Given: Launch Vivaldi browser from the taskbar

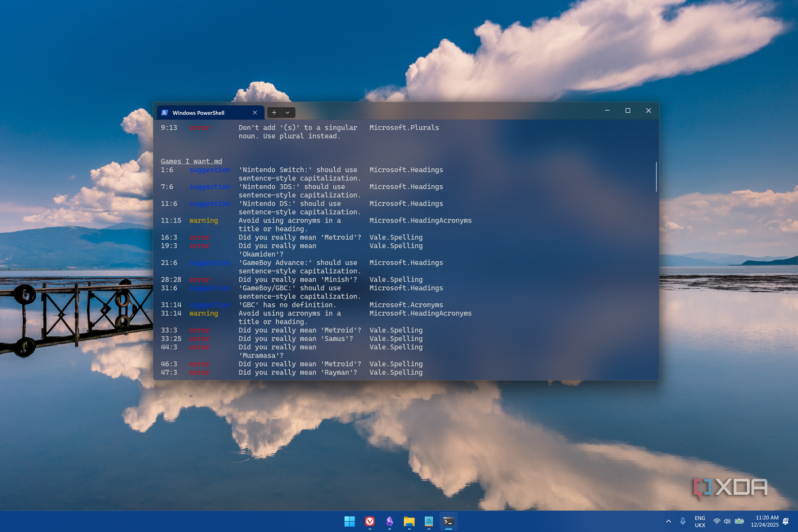Looking at the screenshot, I should (x=370, y=521).
